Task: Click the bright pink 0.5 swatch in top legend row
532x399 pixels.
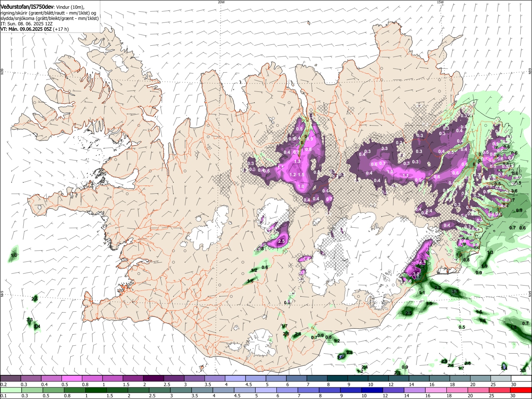Action: point(71,379)
